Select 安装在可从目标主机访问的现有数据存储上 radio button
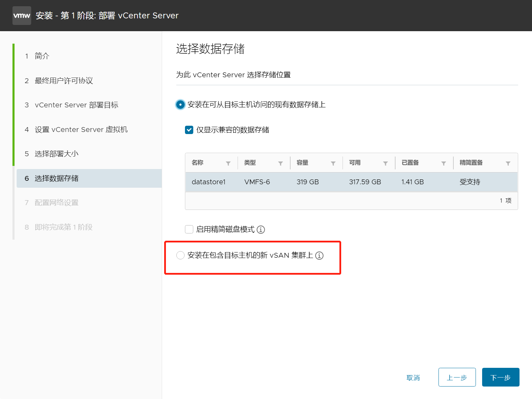 [180, 105]
